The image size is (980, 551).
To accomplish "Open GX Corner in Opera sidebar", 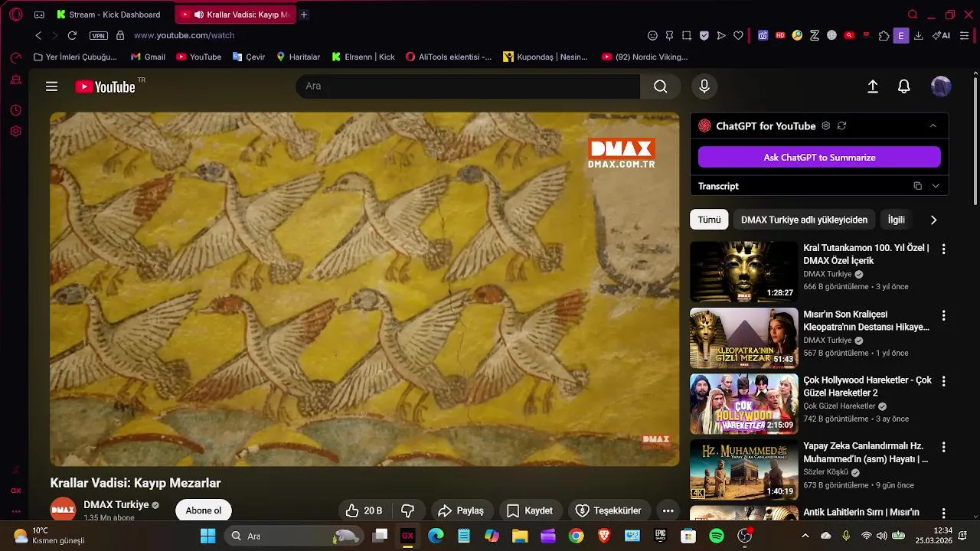I will [x=15, y=491].
